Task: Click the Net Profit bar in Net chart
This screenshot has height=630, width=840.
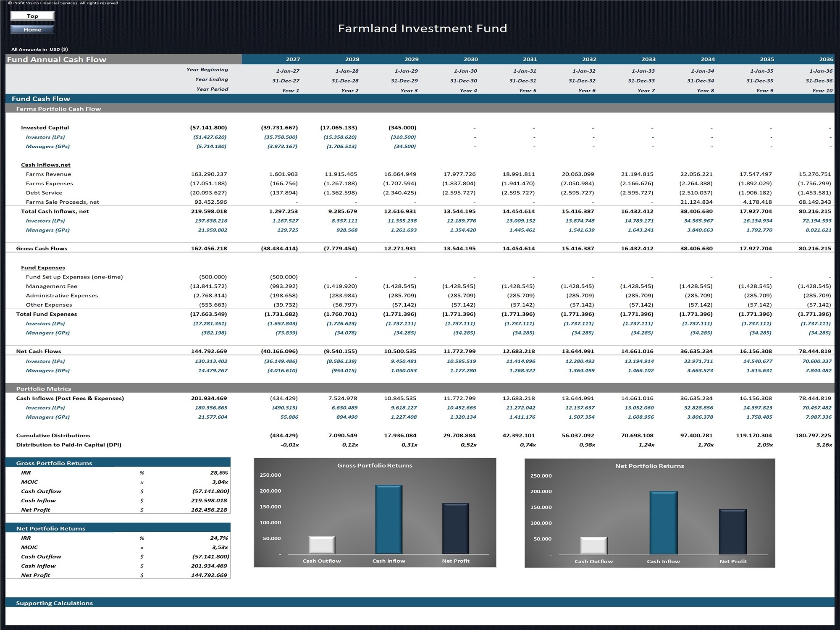Action: pos(733,532)
